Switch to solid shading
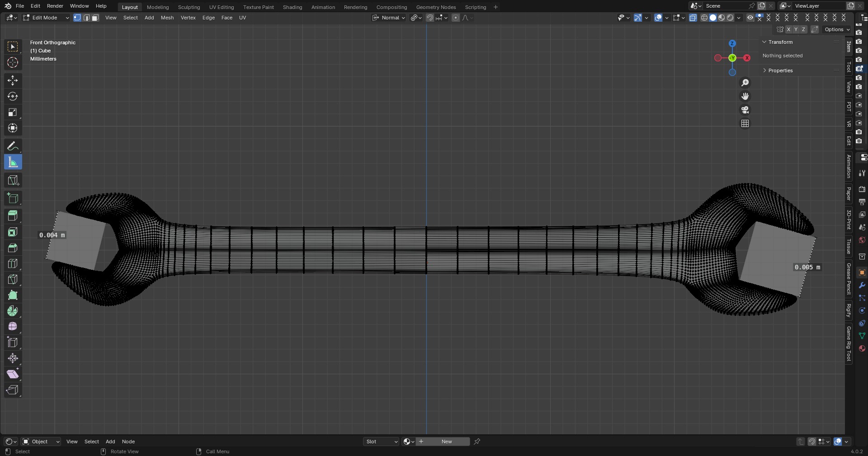Image resolution: width=868 pixels, height=456 pixels. point(713,18)
